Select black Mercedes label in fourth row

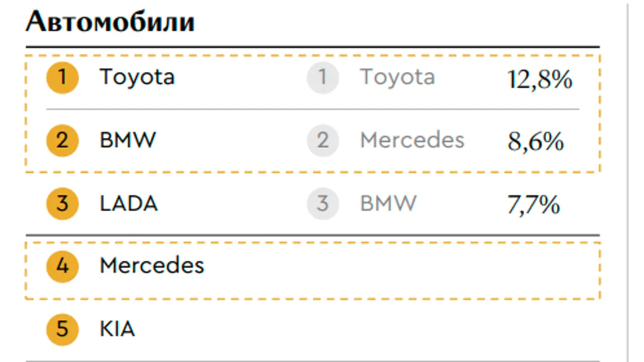point(152,266)
